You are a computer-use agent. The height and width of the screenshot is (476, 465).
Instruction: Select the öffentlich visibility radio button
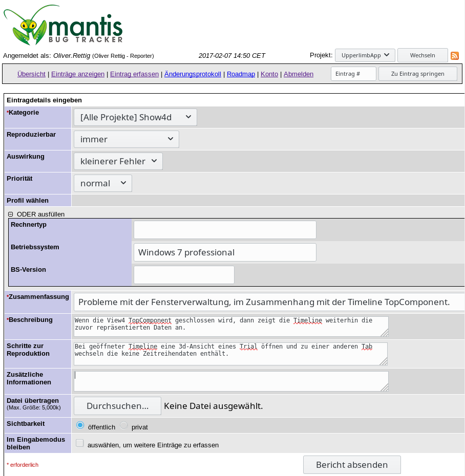[x=80, y=425]
